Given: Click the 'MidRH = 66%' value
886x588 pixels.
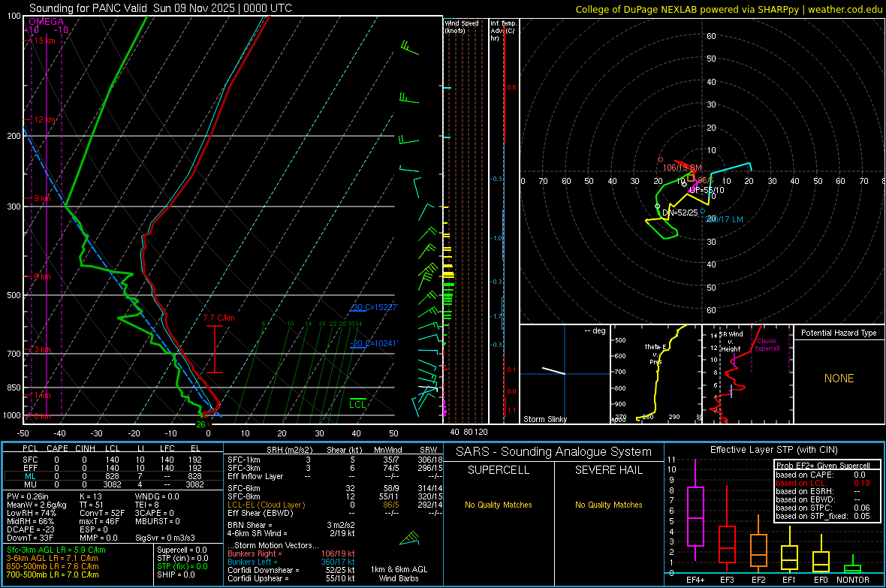Looking at the screenshot, I should pos(31,521).
